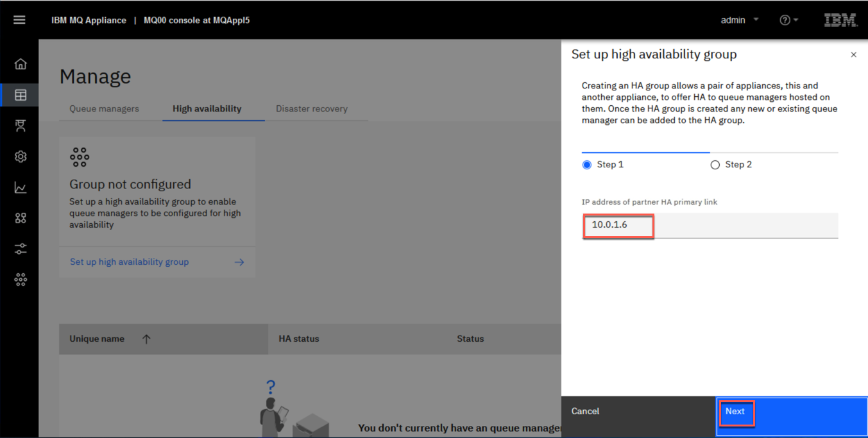Screen dimensions: 868x438
Task: Click the partner HA IP address field
Action: pos(710,225)
